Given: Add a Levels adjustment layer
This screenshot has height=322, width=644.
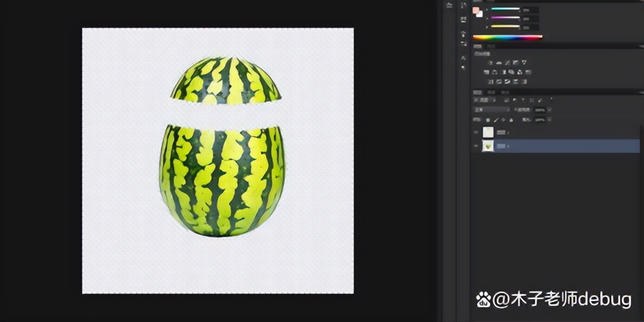Looking at the screenshot, I should [x=499, y=63].
